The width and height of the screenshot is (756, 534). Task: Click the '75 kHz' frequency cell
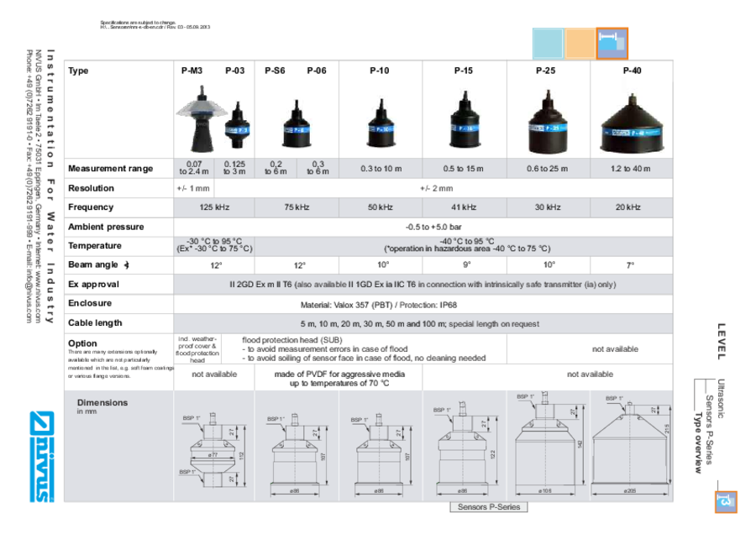tap(297, 207)
